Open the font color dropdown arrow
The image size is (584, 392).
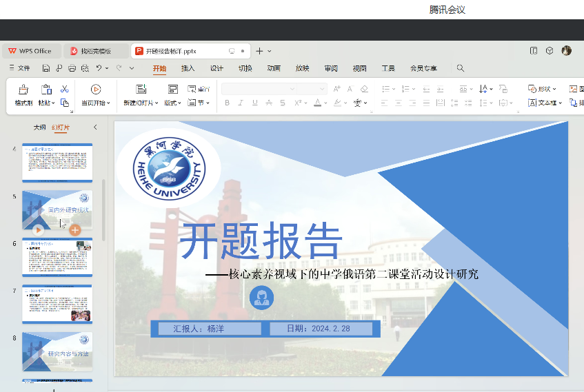click(326, 103)
